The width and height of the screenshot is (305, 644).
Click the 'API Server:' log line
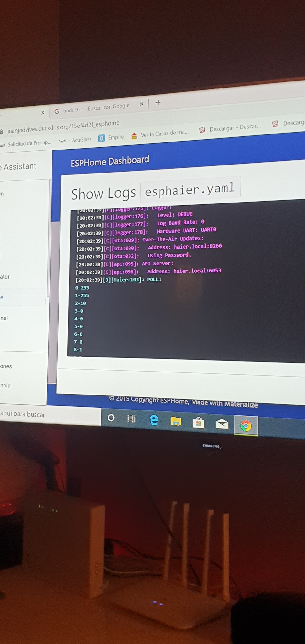point(125,264)
